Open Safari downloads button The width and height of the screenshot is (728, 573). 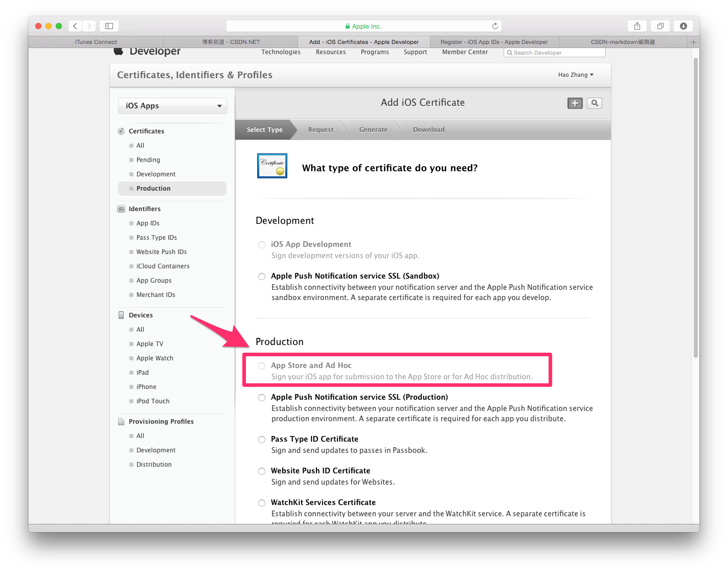[684, 26]
